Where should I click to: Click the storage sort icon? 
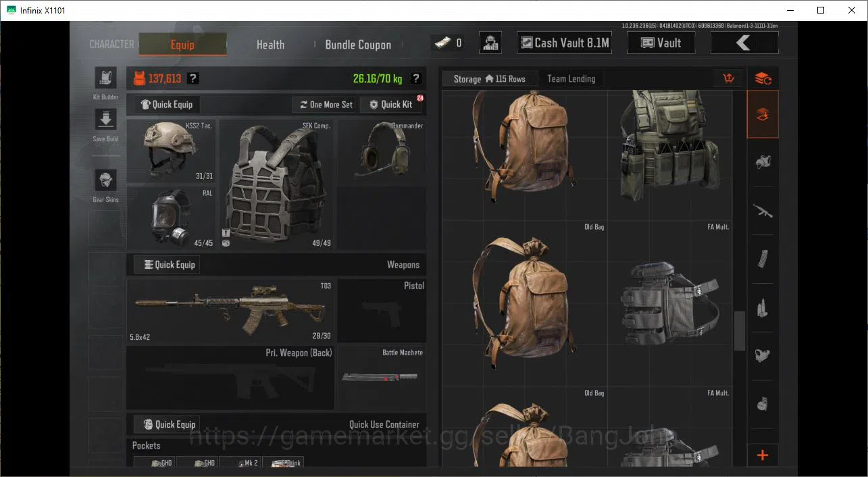pyautogui.click(x=728, y=78)
